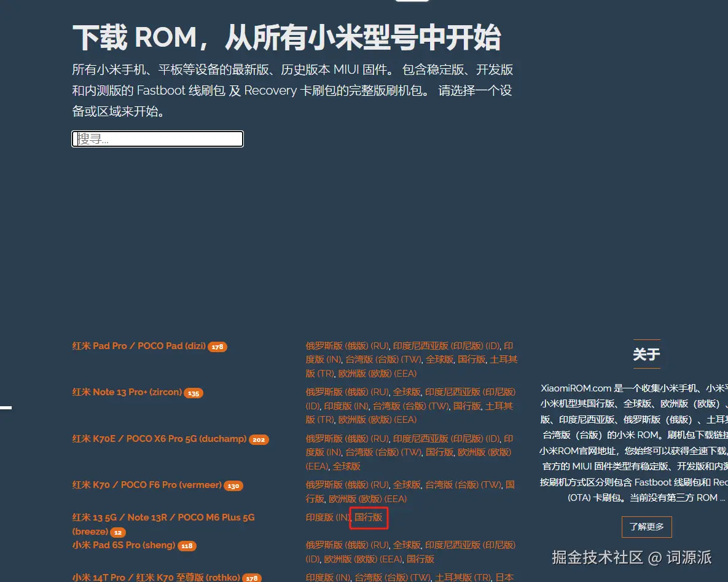The height and width of the screenshot is (582, 728).
Task: Select 国行版 for 红米 Pad Pro (dizi)
Action: coord(471,360)
